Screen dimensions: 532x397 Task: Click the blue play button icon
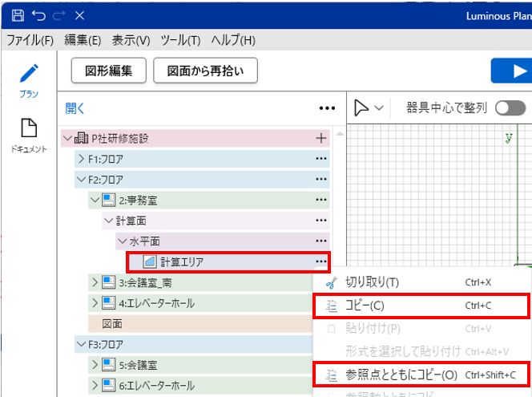pyautogui.click(x=513, y=71)
